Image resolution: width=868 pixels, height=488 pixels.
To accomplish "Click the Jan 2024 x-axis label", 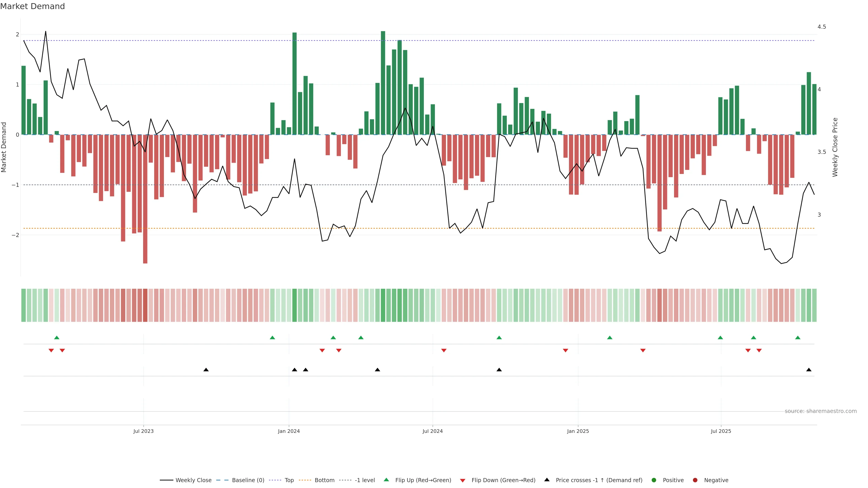I will 289,431.
